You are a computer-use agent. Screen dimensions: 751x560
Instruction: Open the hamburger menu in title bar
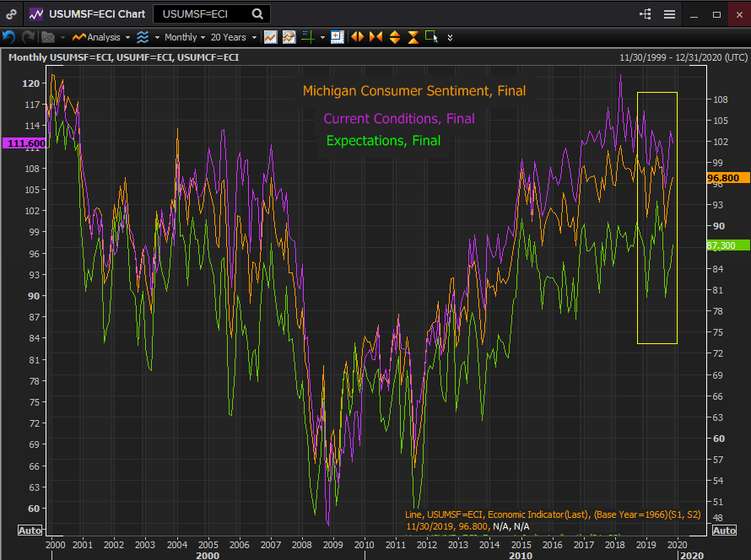(669, 14)
